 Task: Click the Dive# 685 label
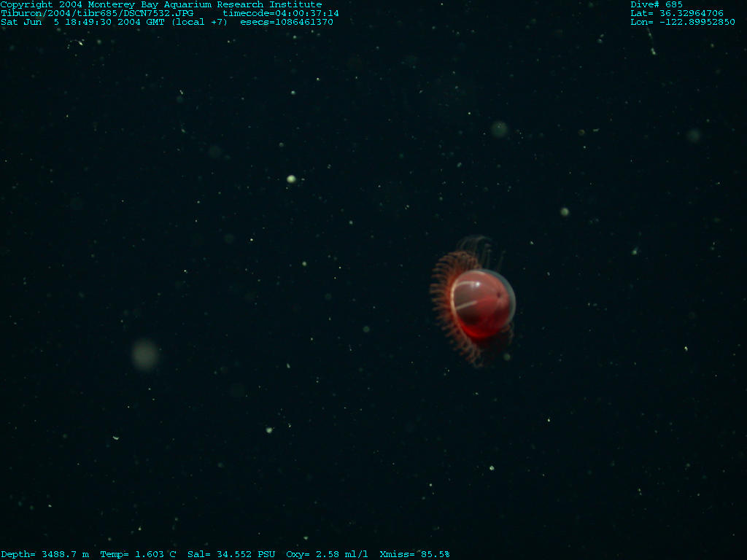pos(656,4)
